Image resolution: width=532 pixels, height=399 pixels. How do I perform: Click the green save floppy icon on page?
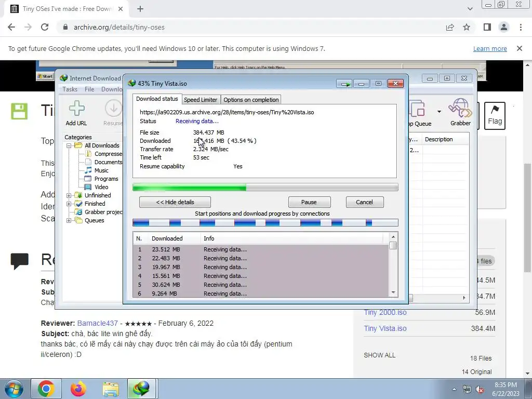[x=19, y=111]
